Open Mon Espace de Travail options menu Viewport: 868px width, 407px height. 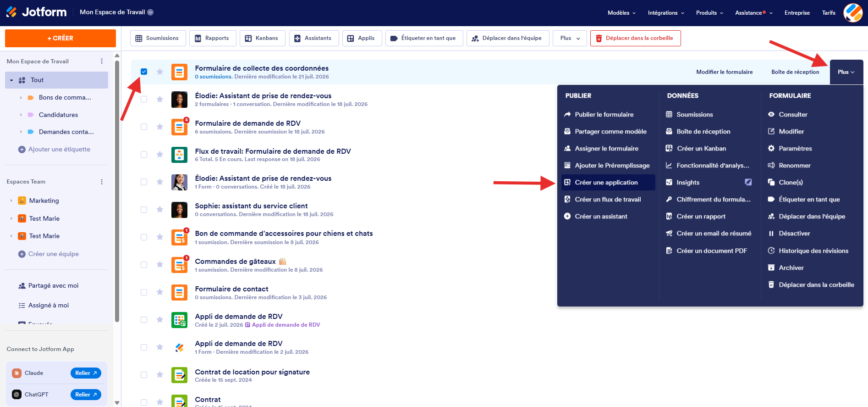pyautogui.click(x=102, y=61)
